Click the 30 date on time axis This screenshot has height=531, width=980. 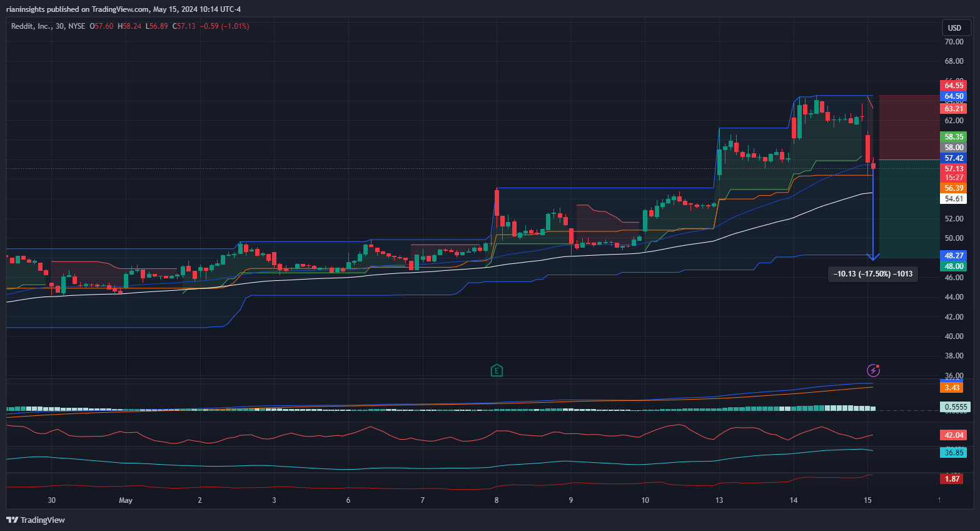[x=51, y=500]
